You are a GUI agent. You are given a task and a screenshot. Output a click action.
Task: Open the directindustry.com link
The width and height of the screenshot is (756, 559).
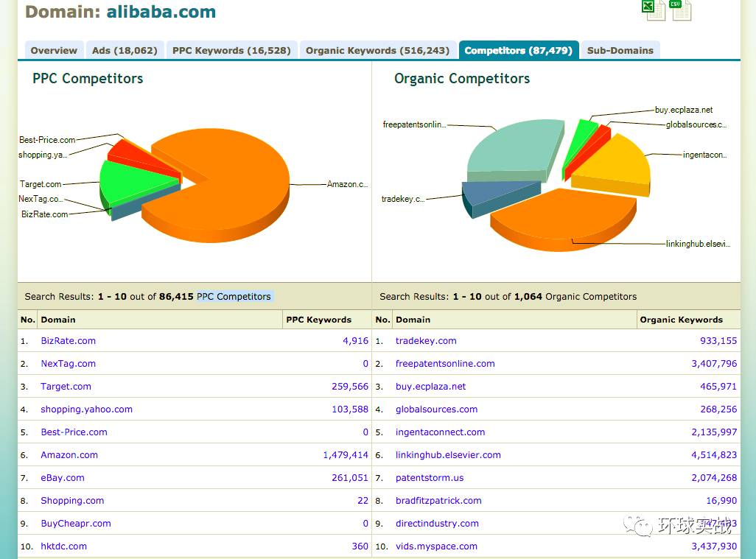(x=437, y=524)
